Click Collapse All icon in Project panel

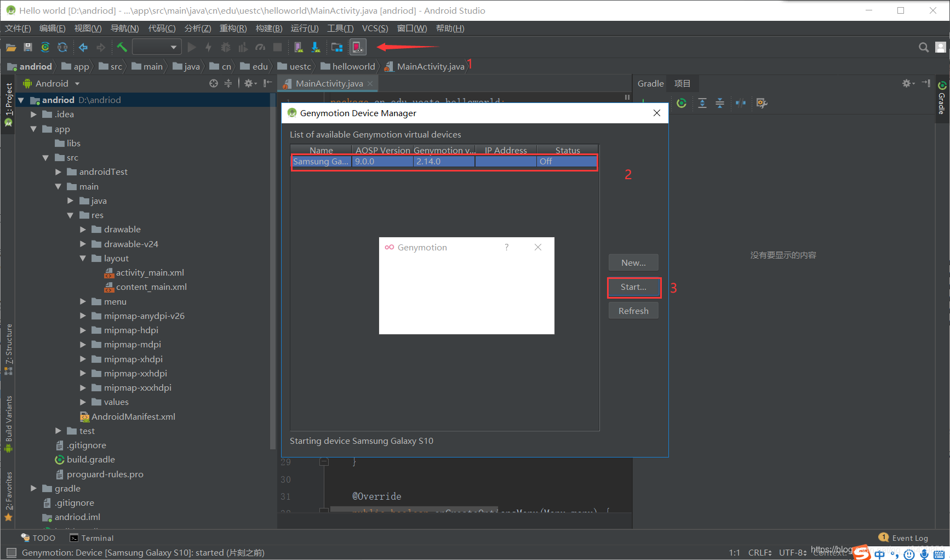point(228,83)
